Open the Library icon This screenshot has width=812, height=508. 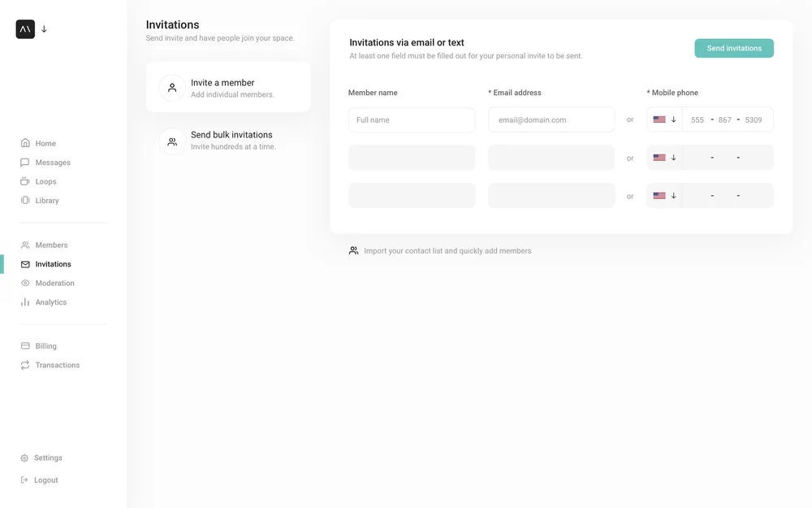click(x=24, y=200)
